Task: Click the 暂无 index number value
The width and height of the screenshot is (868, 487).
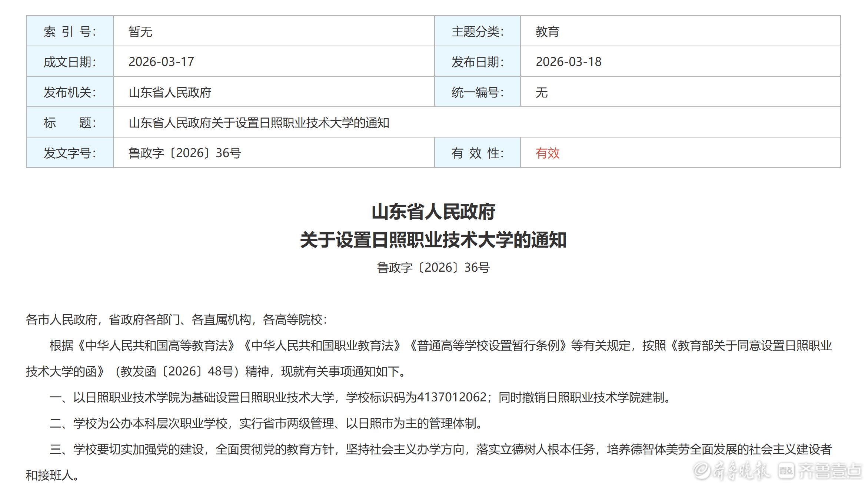Action: tap(140, 32)
